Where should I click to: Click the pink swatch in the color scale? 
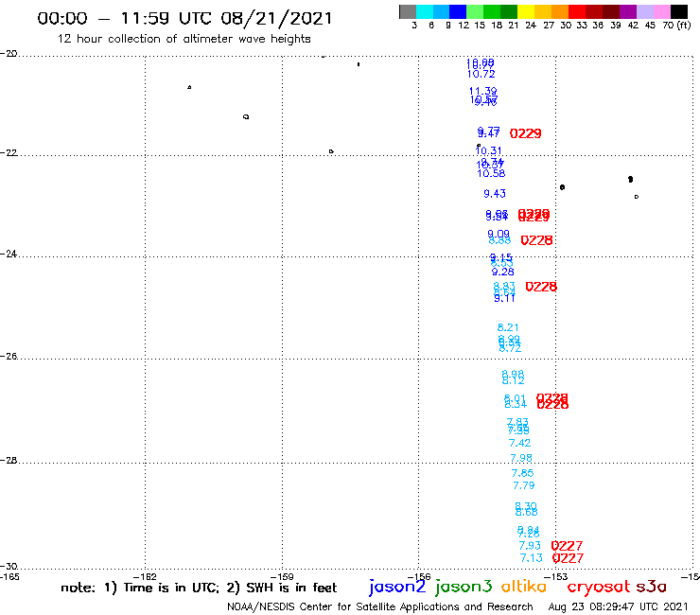662,11
